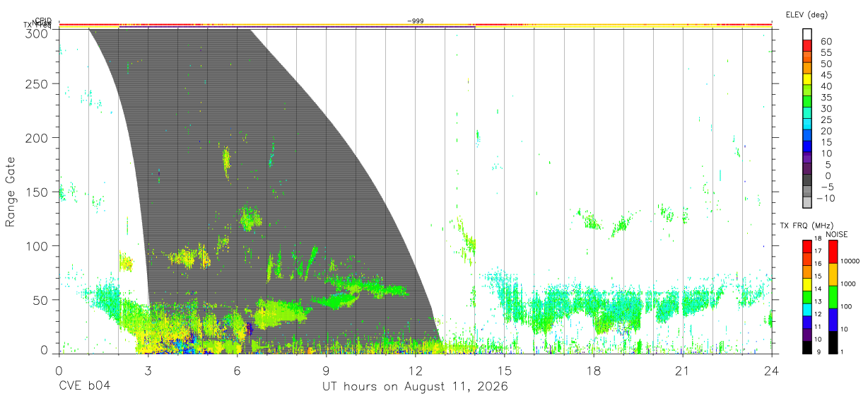Screen dimensions: 868x401
Task: Pick the white top swatch in ELEV colorbar
Action: tap(807, 35)
